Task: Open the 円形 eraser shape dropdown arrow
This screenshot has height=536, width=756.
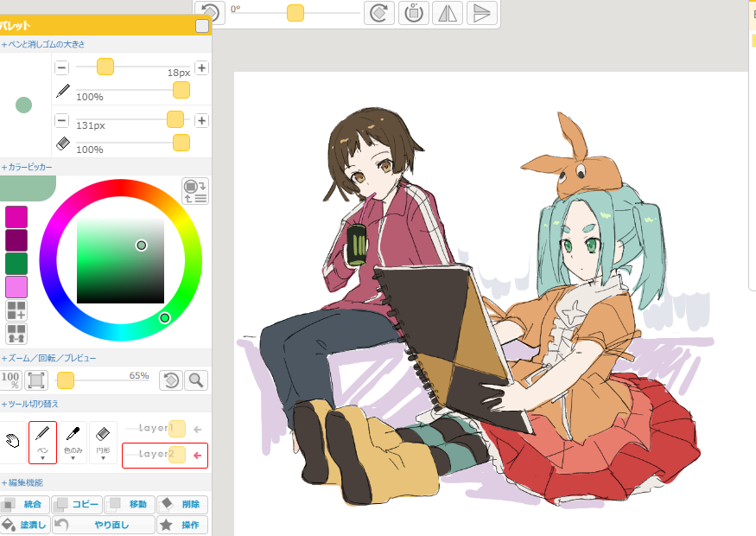Action: 103,458
